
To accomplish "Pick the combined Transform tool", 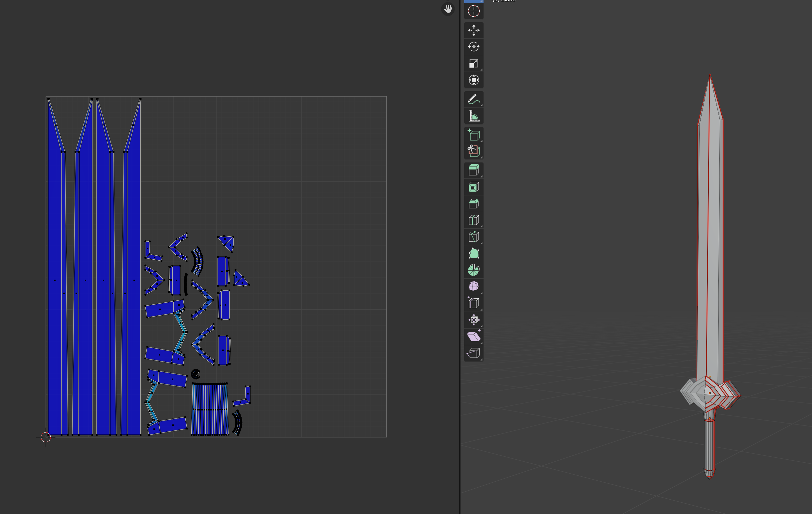I will pos(474,80).
